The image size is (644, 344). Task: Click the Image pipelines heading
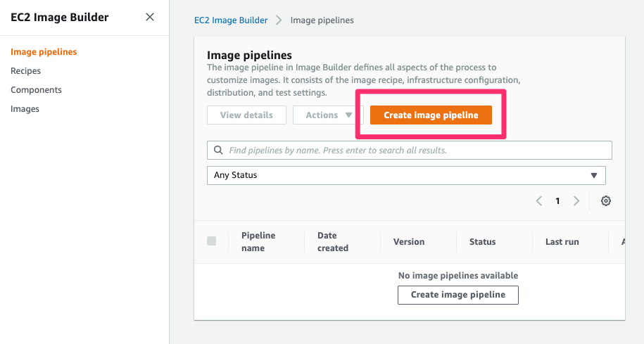pos(249,55)
